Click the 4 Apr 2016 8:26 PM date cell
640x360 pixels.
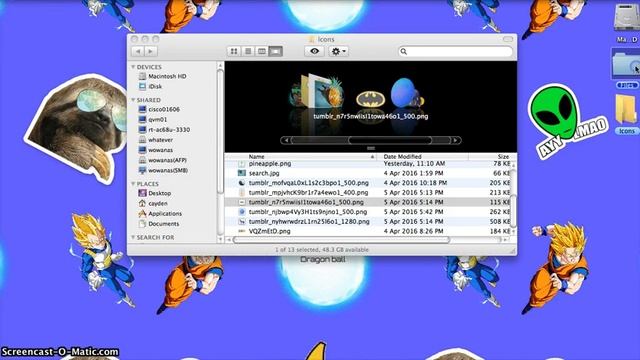click(413, 231)
